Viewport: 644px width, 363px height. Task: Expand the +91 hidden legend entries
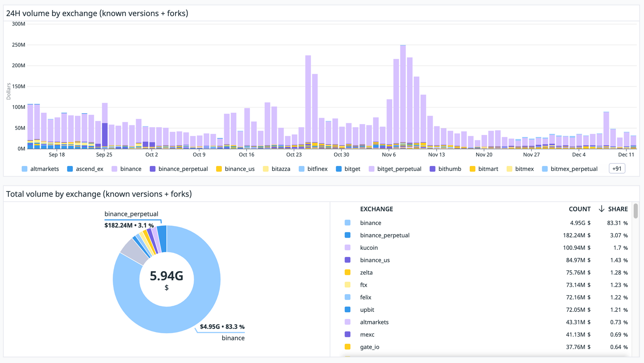click(x=617, y=169)
